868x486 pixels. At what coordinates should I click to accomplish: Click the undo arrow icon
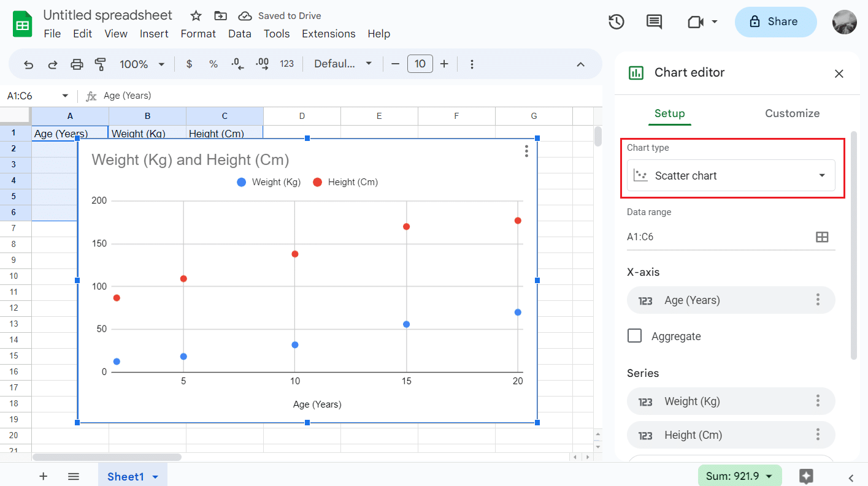coord(28,64)
